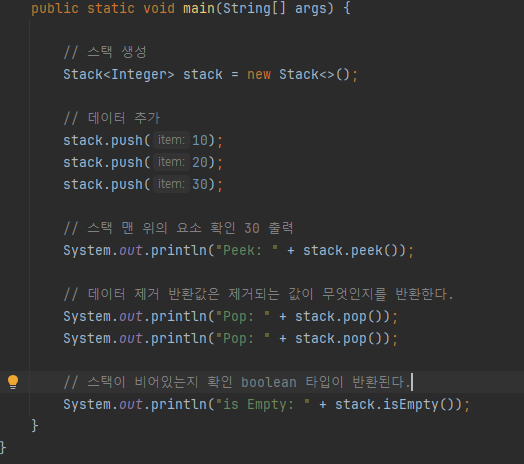Image resolution: width=524 pixels, height=464 pixels.
Task: Click the "Peek: " string literal
Action: click(x=247, y=250)
